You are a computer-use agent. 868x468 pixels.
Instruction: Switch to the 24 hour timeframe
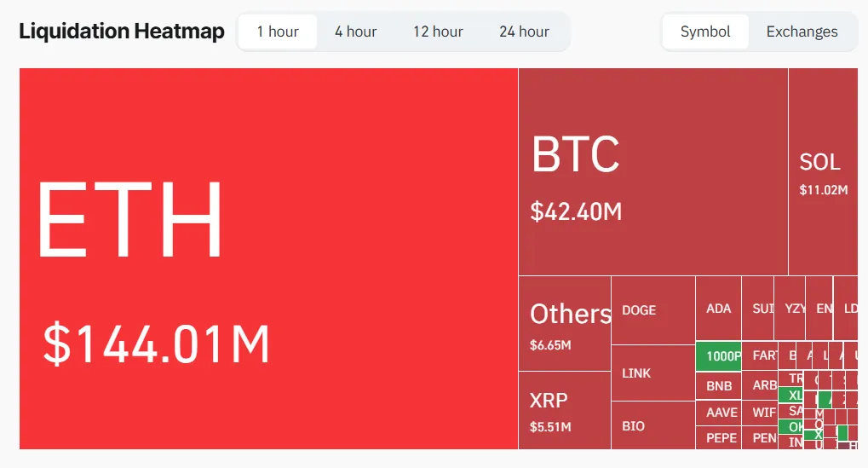coord(524,32)
